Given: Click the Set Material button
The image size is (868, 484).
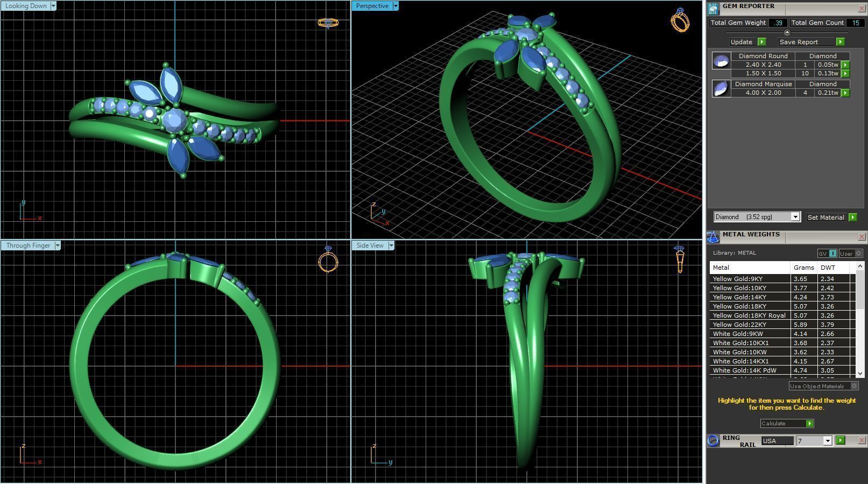Looking at the screenshot, I should click(831, 217).
